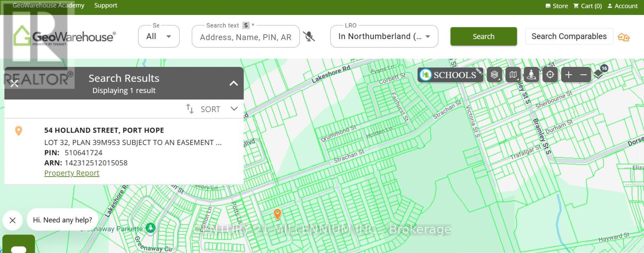Open the search type 'All' dropdown

(159, 37)
